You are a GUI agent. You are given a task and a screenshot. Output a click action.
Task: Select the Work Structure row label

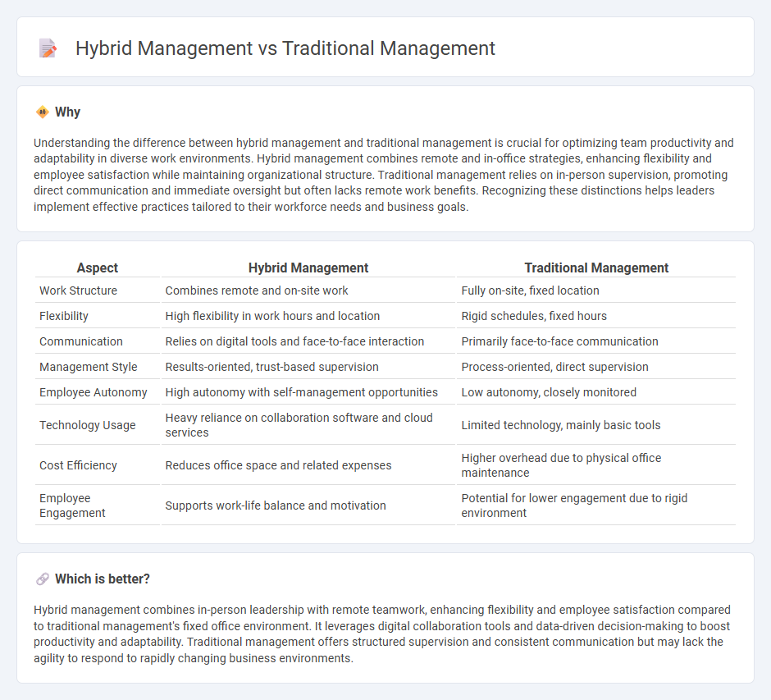coord(78,291)
